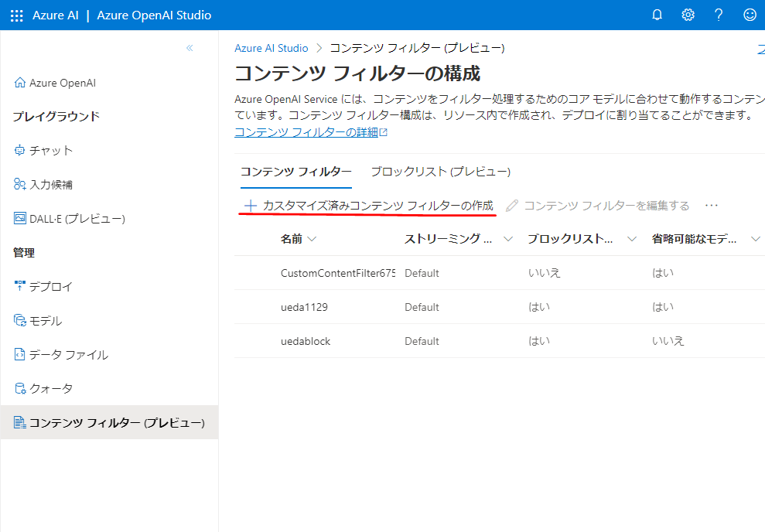The width and height of the screenshot is (765, 532).
Task: Click Azure AI Studio breadcrumb link
Action: [272, 48]
